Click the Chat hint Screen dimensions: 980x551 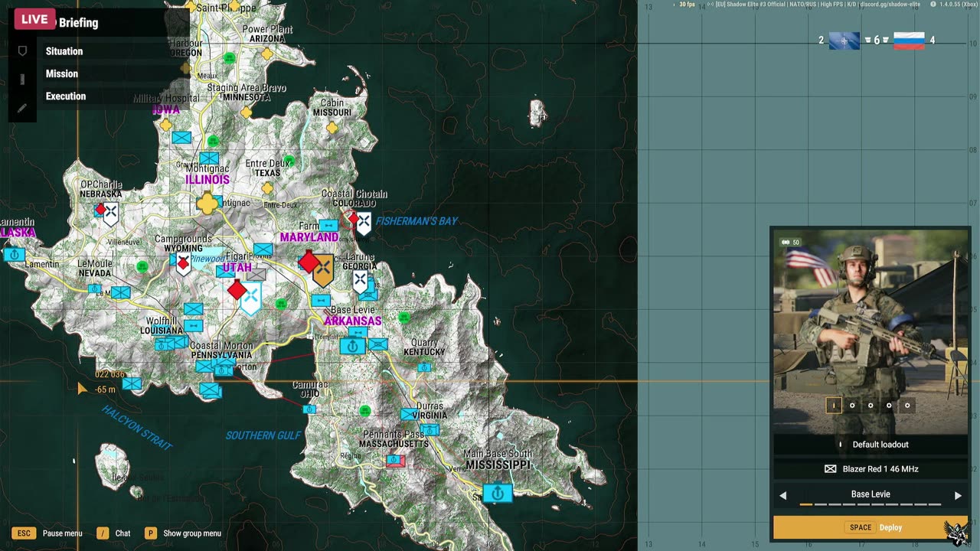[113, 533]
